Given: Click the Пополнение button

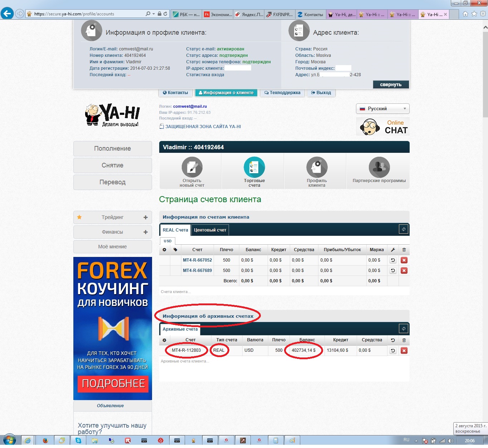Looking at the screenshot, I should point(113,148).
